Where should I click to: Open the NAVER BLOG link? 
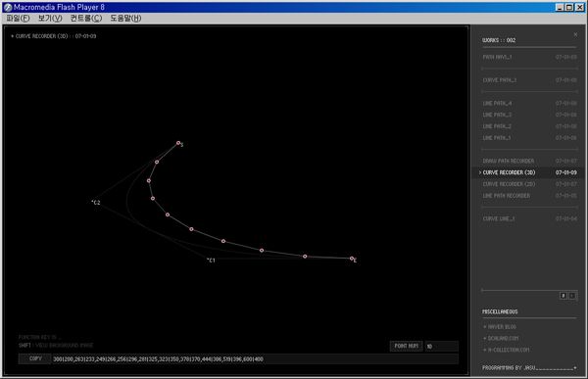[500, 327]
